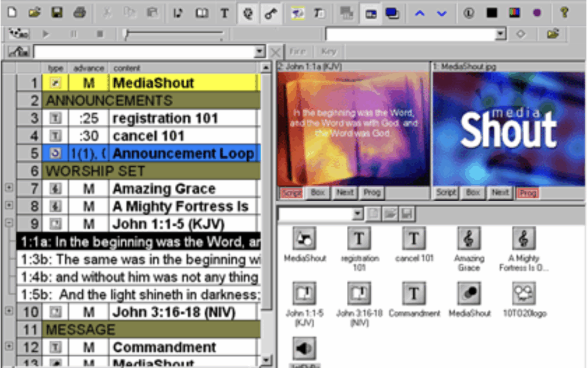This screenshot has height=368, width=588.
Task: Expand the Amazing Grace row
Action: 8,188
